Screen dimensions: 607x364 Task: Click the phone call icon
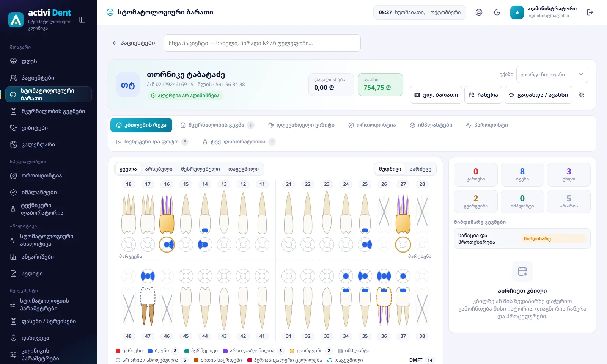coord(581,95)
